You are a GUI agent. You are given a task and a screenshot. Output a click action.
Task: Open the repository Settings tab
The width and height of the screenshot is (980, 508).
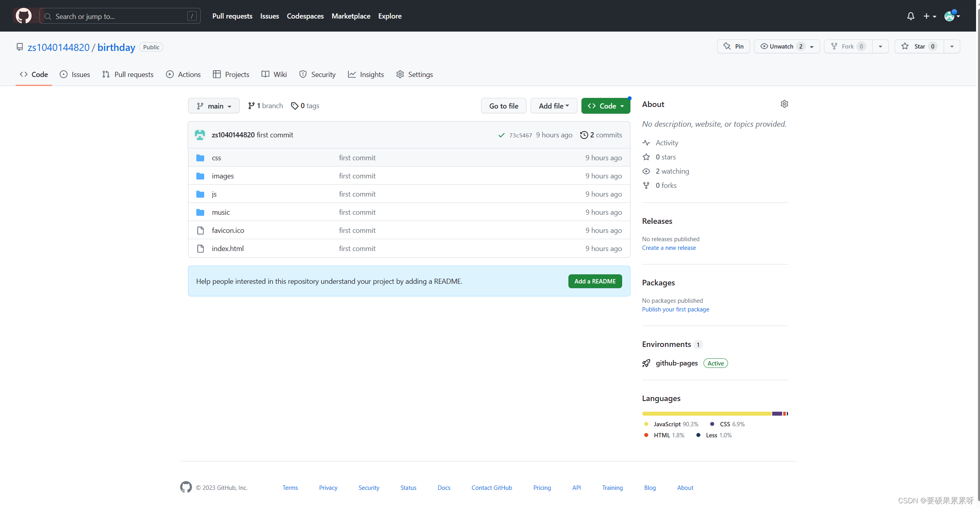(414, 74)
